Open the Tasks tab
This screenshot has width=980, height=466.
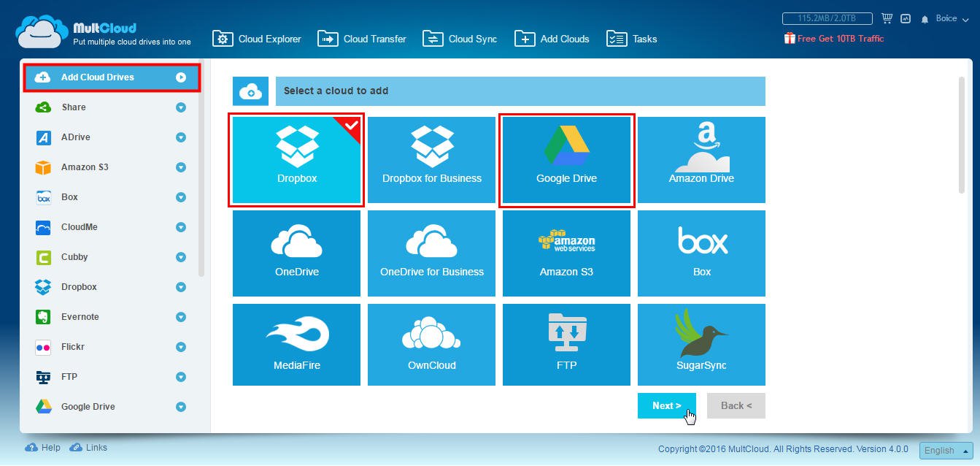pyautogui.click(x=632, y=39)
